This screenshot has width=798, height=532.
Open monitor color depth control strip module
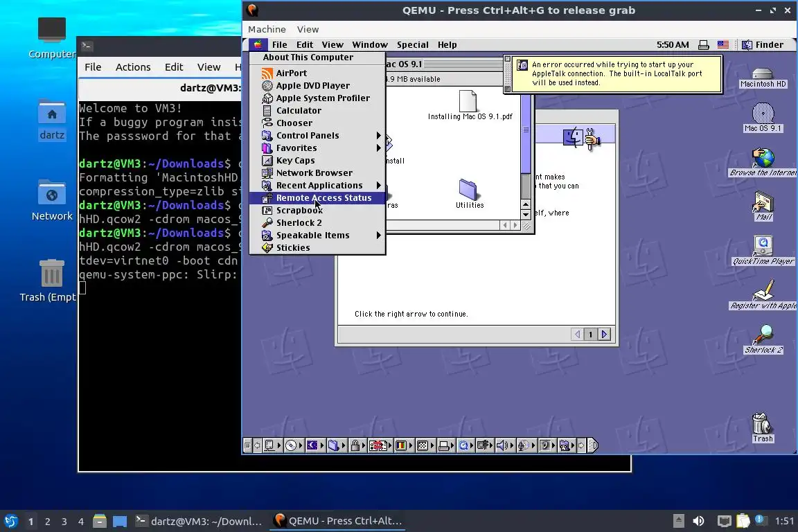tap(404, 445)
